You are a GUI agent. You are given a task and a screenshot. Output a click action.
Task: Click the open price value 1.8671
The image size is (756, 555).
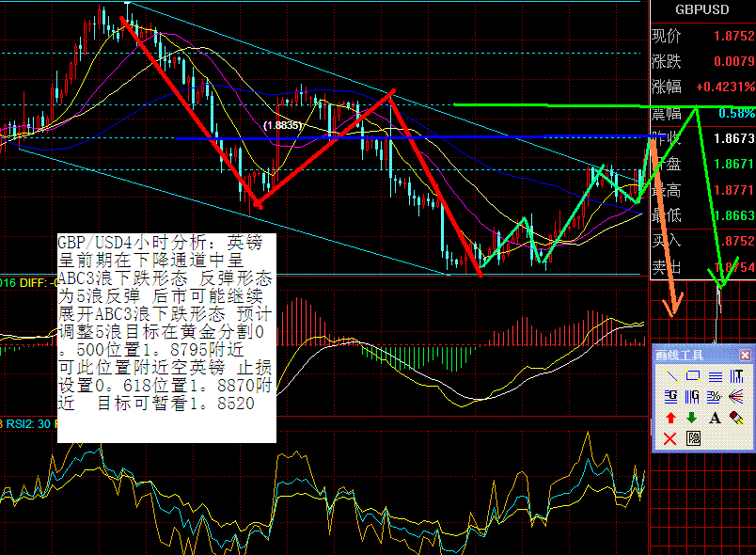coord(733,164)
